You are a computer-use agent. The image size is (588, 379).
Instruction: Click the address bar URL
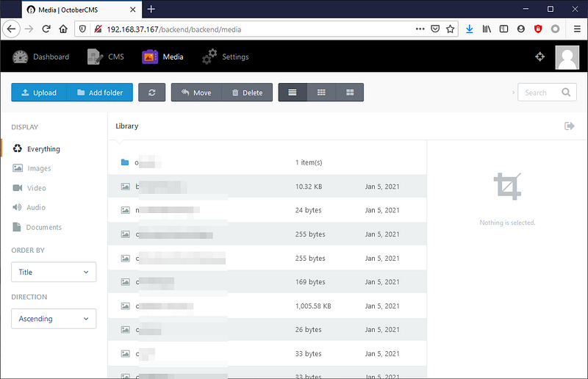pyautogui.click(x=174, y=29)
